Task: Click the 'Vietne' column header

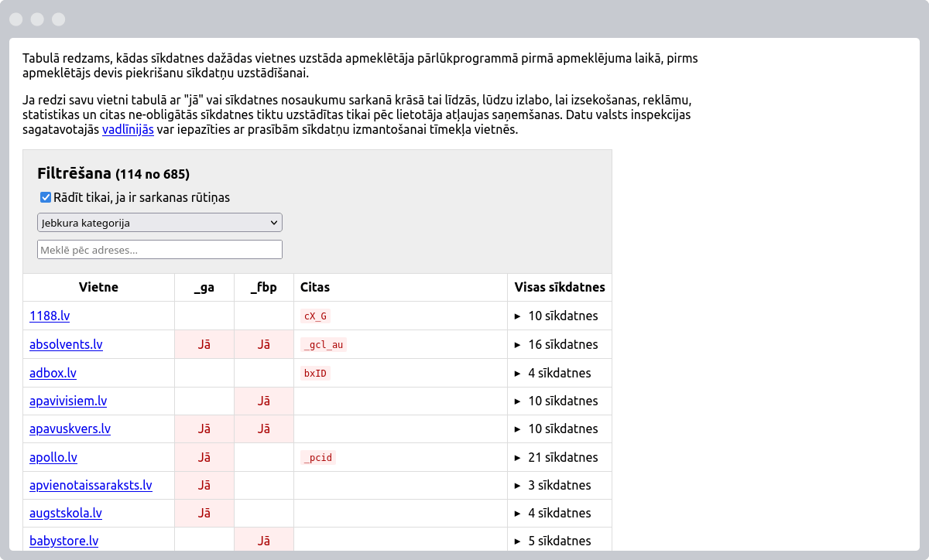Action: [x=98, y=287]
